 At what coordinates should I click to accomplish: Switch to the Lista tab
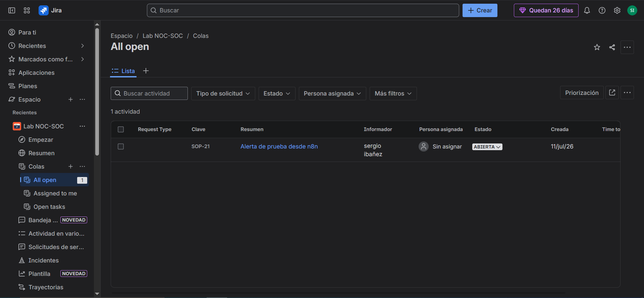tap(123, 71)
